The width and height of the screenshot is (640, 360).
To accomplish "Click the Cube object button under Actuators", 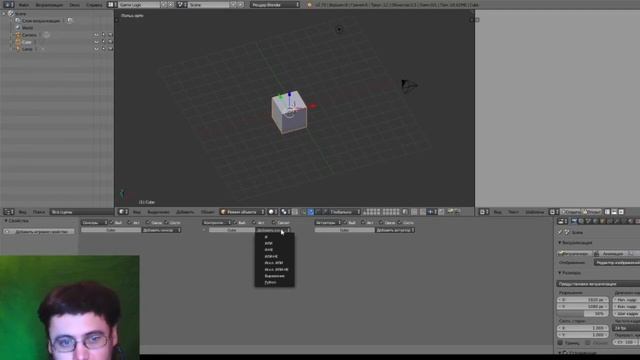I will pos(344,230).
